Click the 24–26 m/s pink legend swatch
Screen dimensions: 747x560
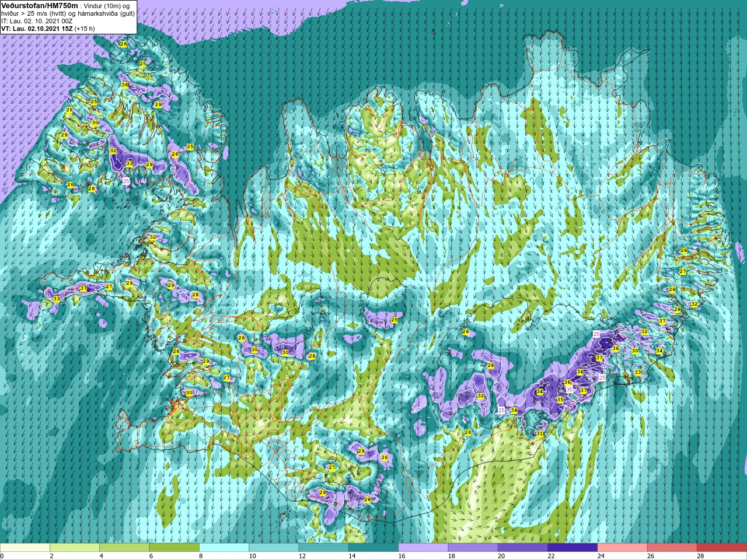coord(623,548)
